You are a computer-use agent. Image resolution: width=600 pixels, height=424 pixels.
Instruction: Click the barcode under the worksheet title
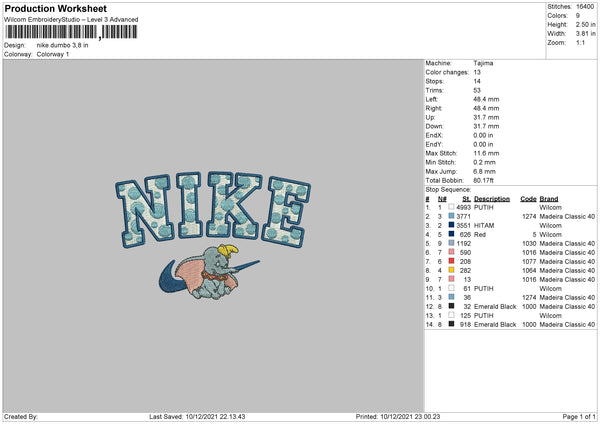click(71, 32)
